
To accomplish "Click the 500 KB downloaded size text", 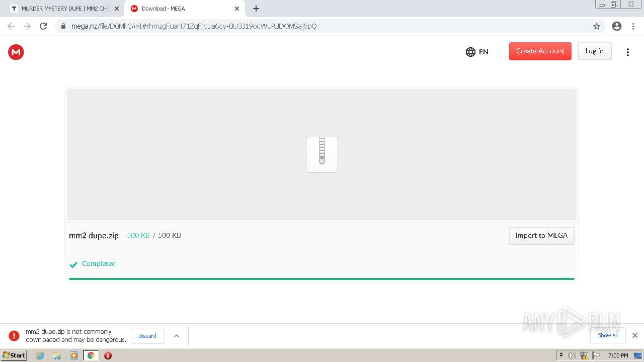I will (138, 235).
